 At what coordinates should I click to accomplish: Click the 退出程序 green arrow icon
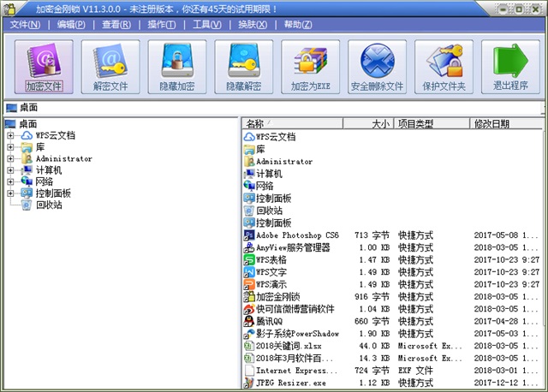[510, 67]
